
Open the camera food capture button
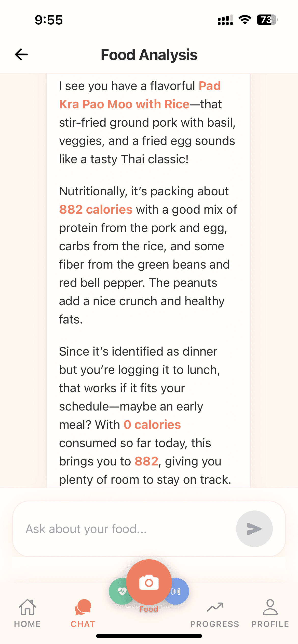(149, 582)
